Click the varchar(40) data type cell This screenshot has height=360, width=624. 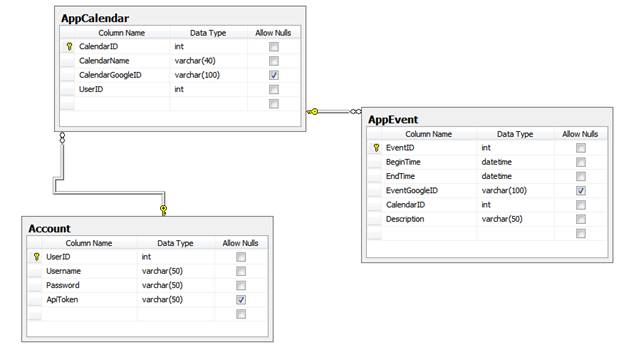(209, 61)
